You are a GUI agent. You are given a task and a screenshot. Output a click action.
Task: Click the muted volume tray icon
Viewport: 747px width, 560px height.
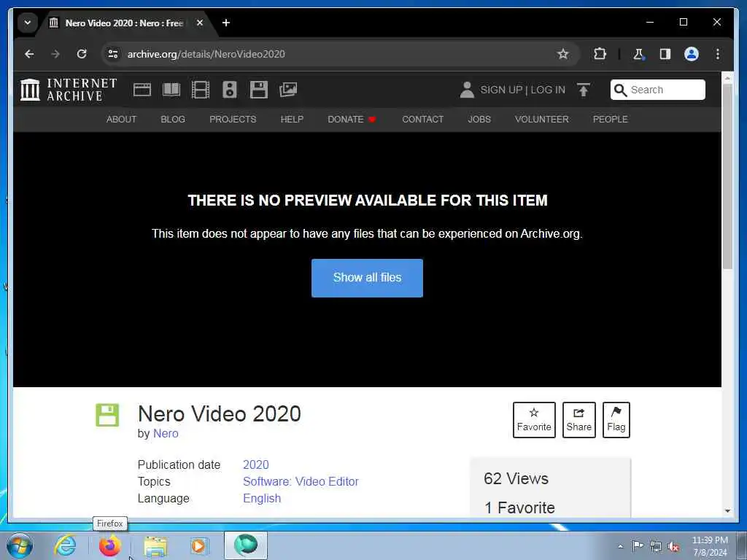point(673,546)
